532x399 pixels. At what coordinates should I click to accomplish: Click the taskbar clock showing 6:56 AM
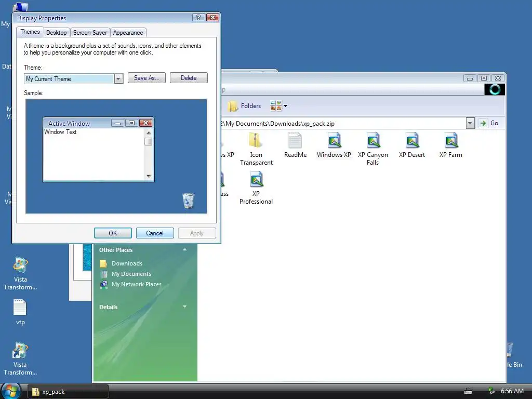(x=512, y=391)
